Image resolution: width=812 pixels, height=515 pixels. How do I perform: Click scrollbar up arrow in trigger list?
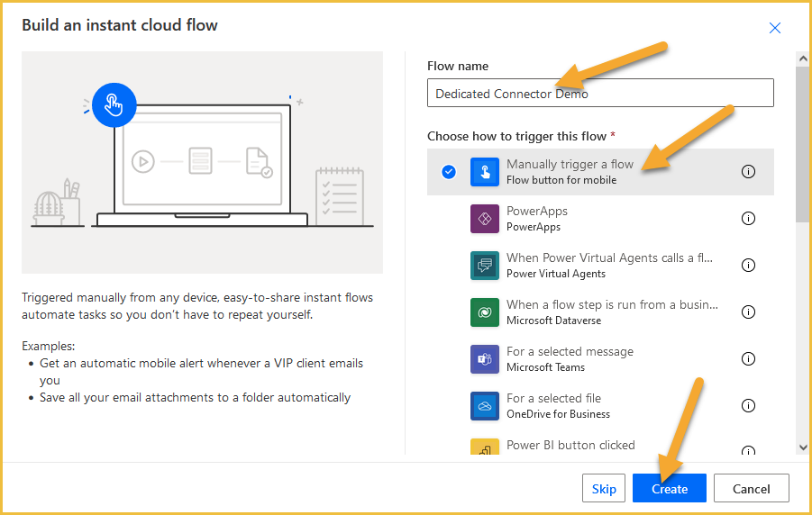click(803, 59)
